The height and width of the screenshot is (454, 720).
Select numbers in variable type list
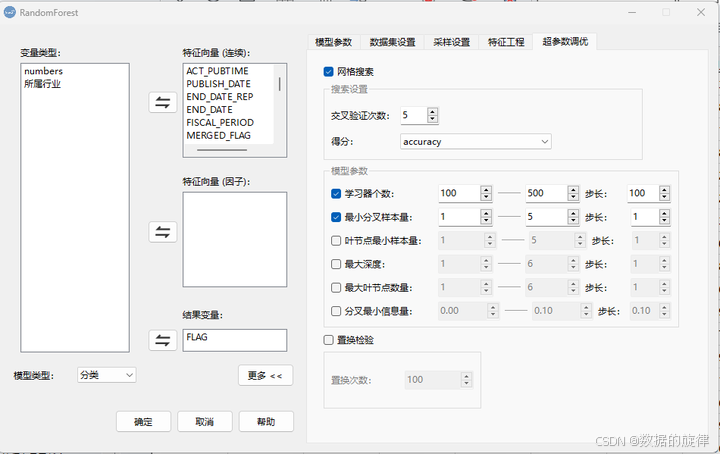pyautogui.click(x=43, y=71)
